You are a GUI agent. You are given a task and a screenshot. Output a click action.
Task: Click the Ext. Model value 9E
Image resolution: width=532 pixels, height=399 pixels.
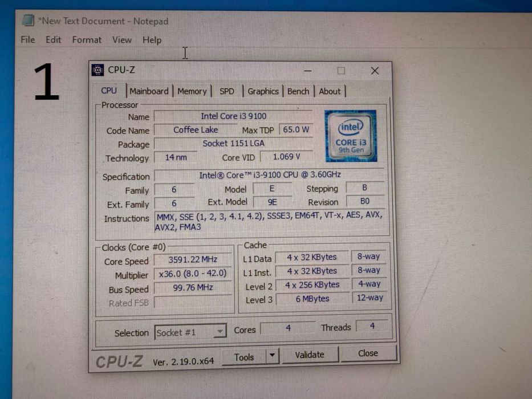(x=272, y=202)
